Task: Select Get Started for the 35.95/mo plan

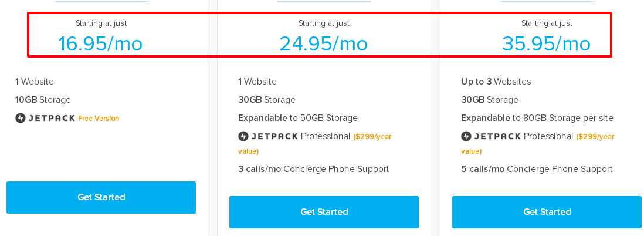Action: 547,212
